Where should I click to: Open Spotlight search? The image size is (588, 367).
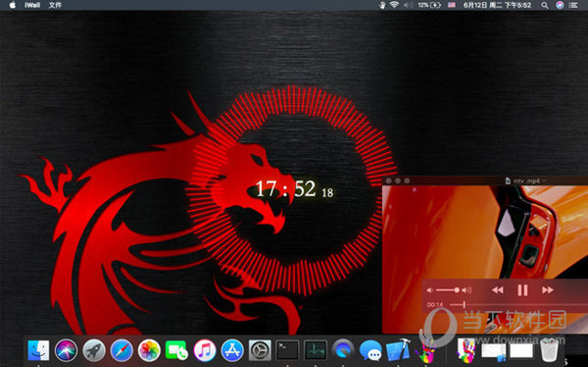[x=545, y=5]
